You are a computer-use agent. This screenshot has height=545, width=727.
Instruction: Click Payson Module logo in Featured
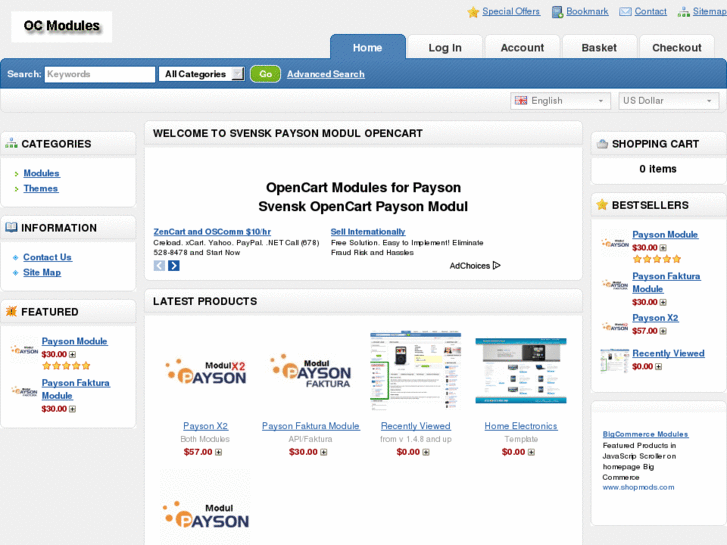(24, 350)
